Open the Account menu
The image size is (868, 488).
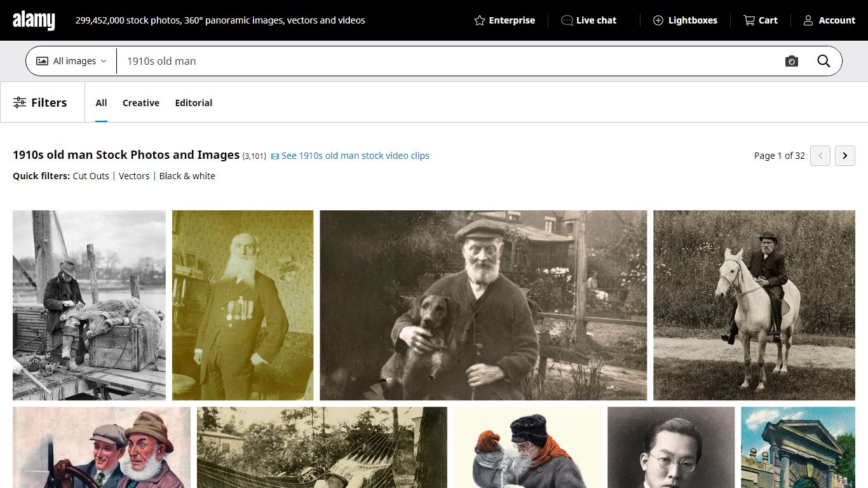[x=829, y=20]
